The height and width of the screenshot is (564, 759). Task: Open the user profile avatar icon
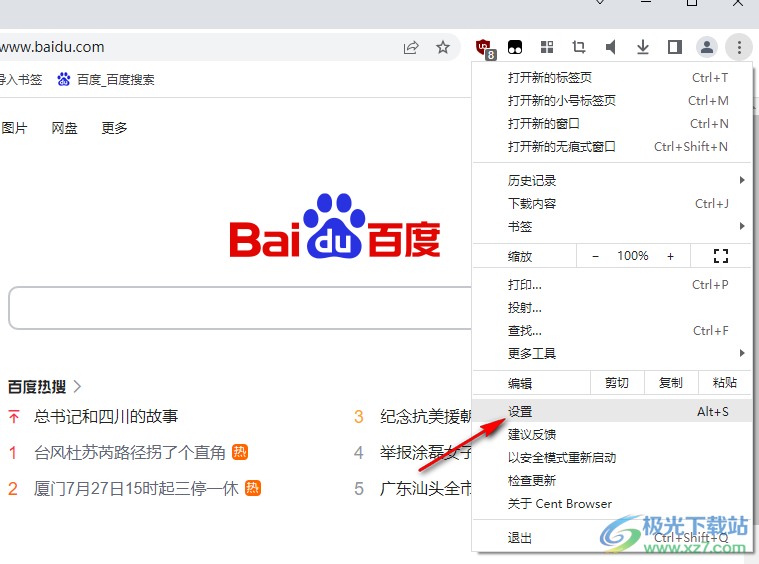pyautogui.click(x=707, y=47)
